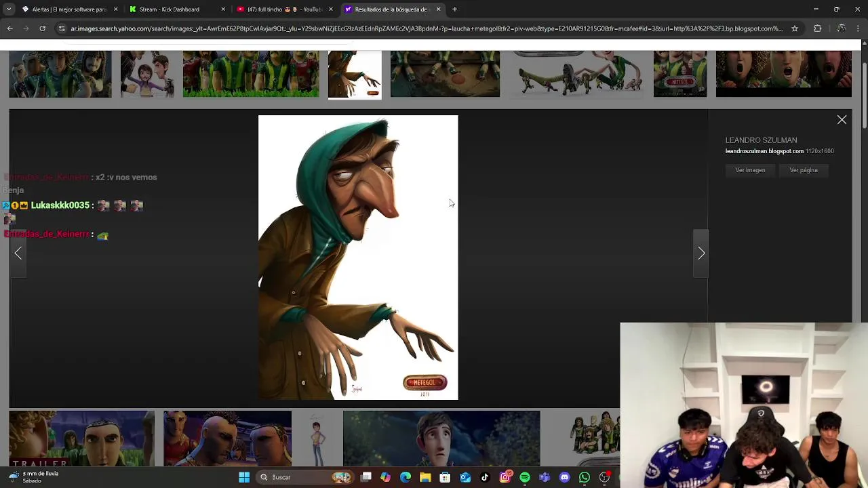Select the three screaming faces thumbnail
868x488 pixels.
[x=783, y=74]
